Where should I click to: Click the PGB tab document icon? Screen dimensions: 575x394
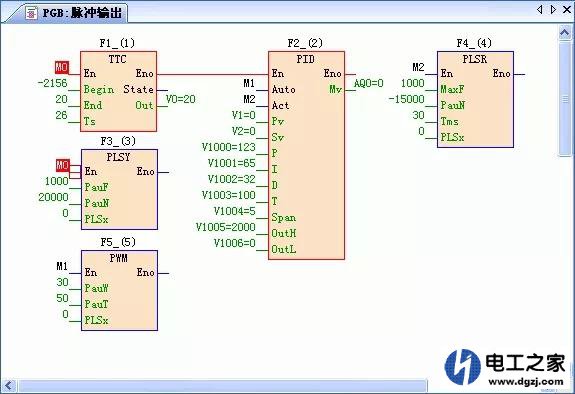tap(32, 14)
